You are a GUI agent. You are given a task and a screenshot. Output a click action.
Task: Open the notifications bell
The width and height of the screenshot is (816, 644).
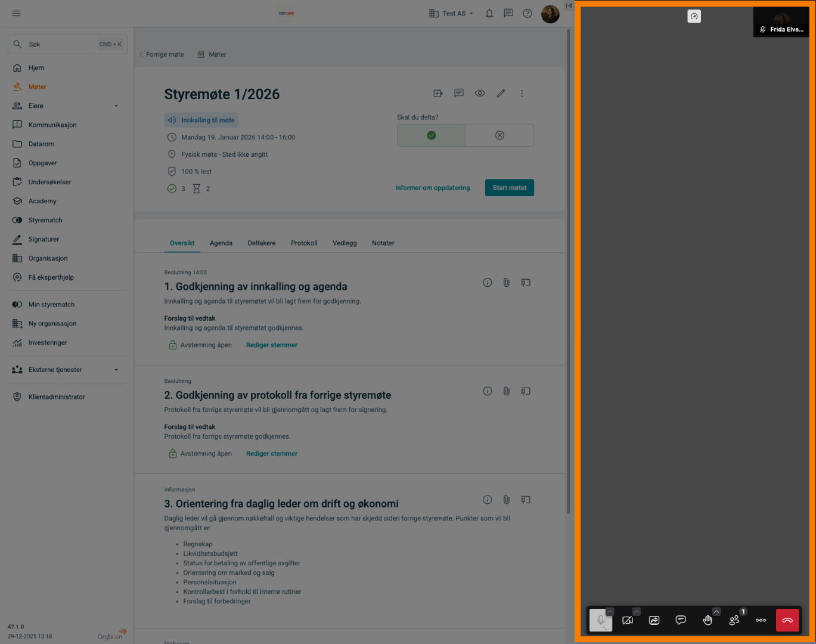[489, 13]
